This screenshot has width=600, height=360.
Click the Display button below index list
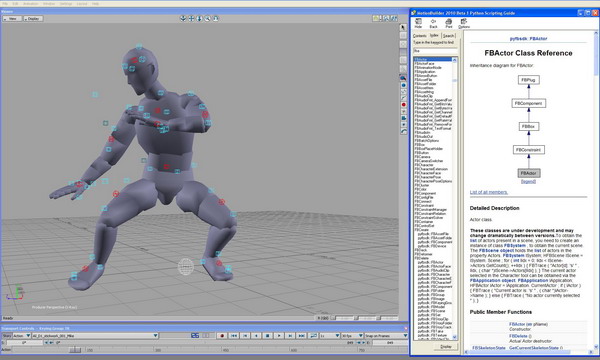coord(446,347)
